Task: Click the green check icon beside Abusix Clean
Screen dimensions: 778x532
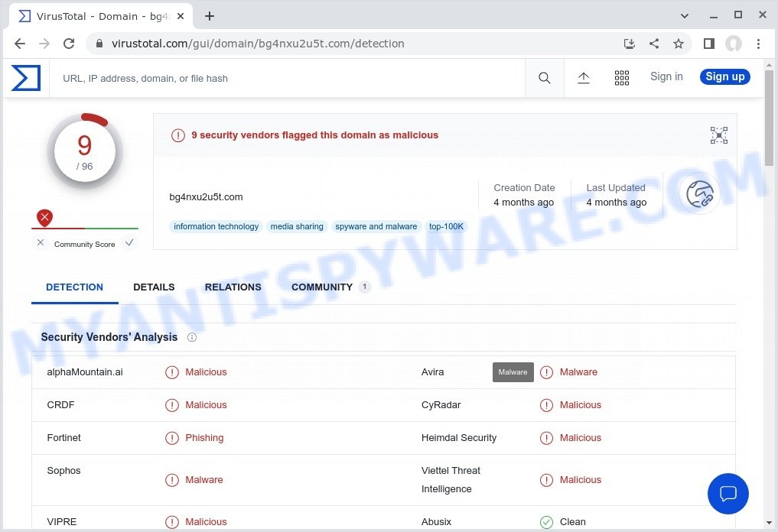Action: click(x=546, y=522)
